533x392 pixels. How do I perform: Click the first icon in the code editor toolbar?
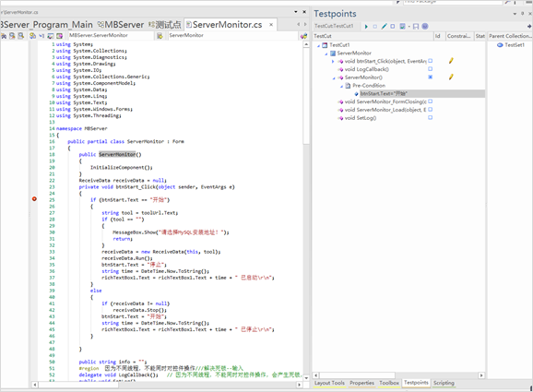coord(4,35)
